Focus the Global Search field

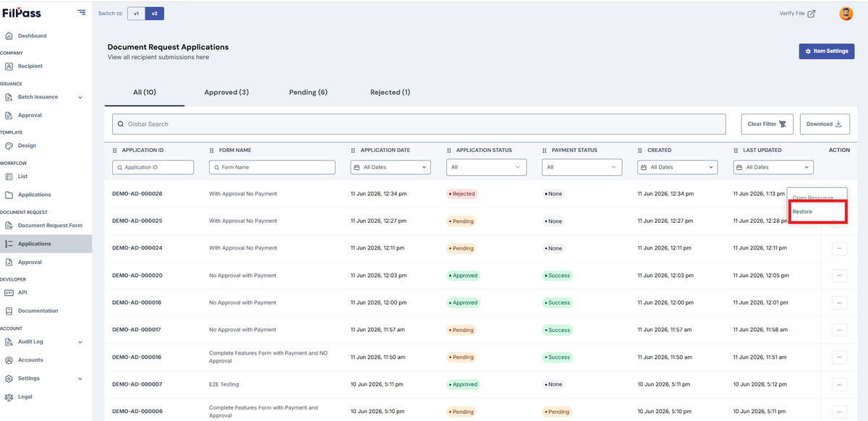(419, 124)
